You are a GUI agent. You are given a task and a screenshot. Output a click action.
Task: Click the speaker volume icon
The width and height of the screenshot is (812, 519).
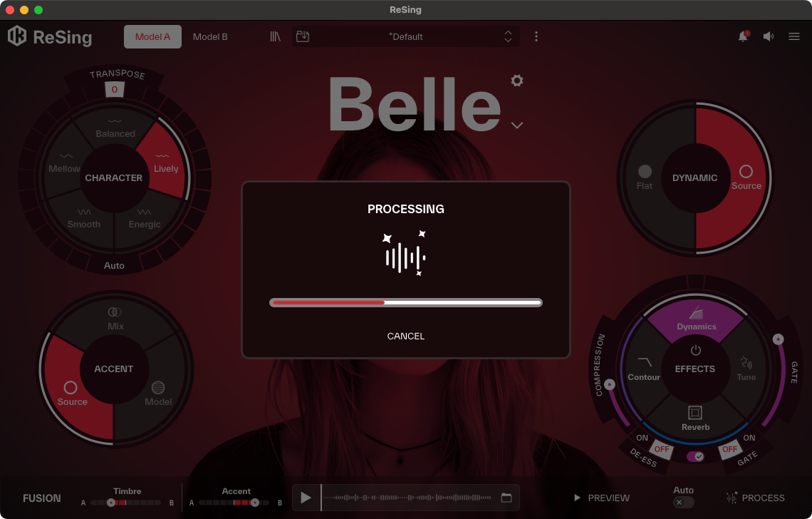[x=769, y=36]
